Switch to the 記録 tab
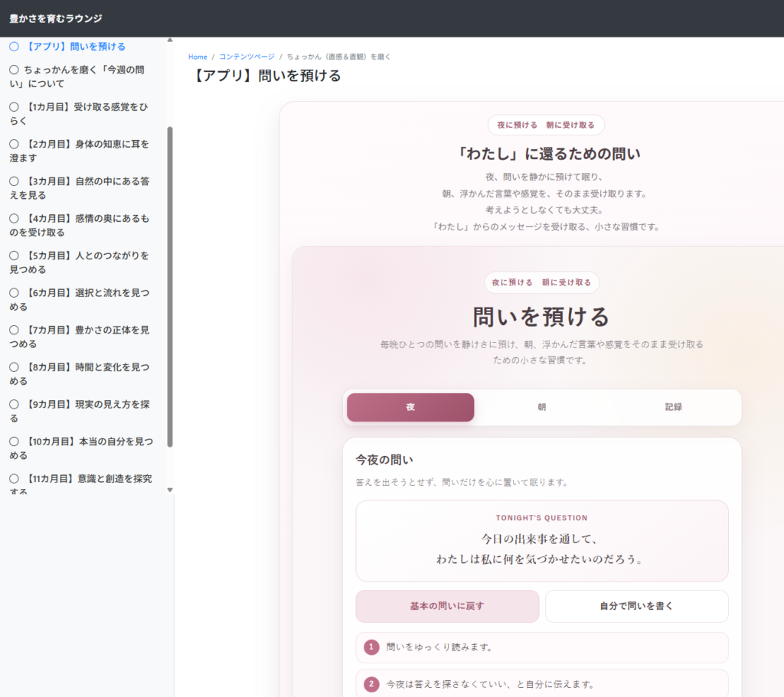 [x=674, y=407]
